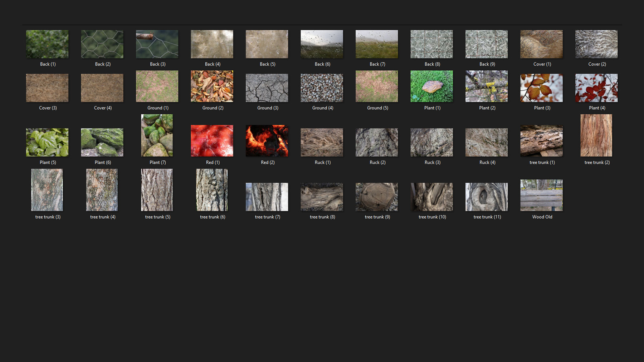Click the Cover (3) thumbnail

[x=47, y=88]
